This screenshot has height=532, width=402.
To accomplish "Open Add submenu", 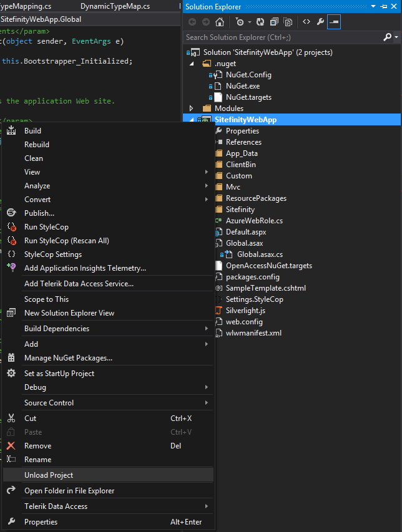I will click(x=108, y=344).
